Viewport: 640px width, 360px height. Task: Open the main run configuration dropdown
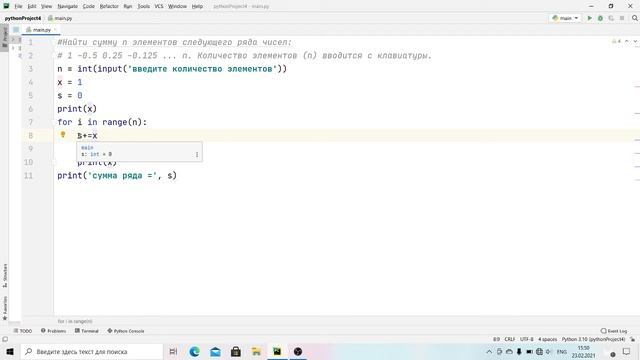pos(565,18)
